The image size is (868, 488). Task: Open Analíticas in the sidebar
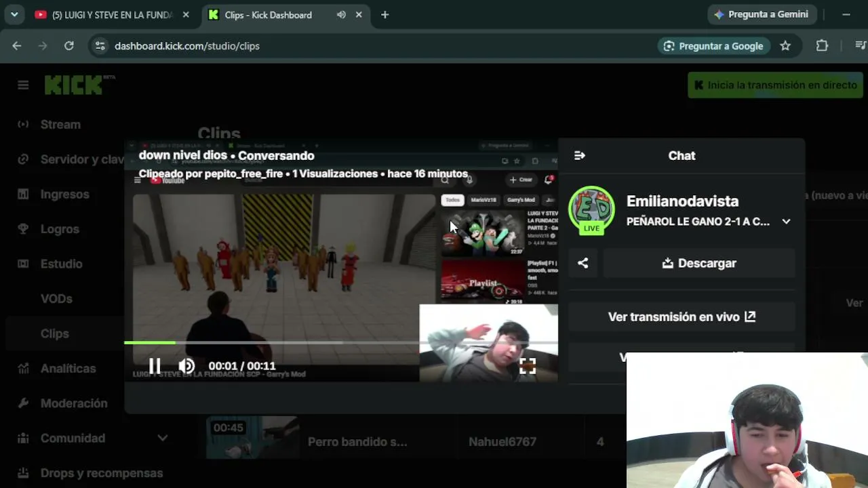68,369
